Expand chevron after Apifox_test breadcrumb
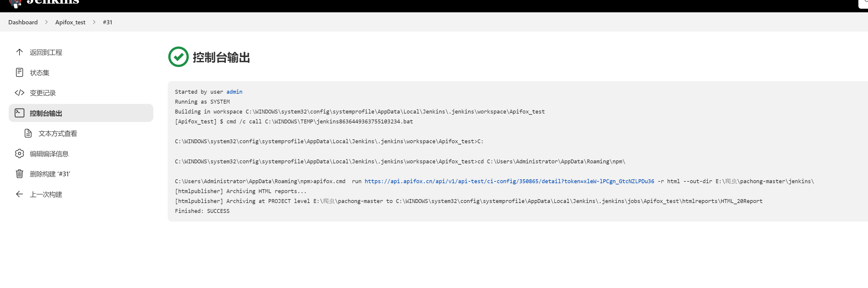The height and width of the screenshot is (288, 868). [x=94, y=22]
